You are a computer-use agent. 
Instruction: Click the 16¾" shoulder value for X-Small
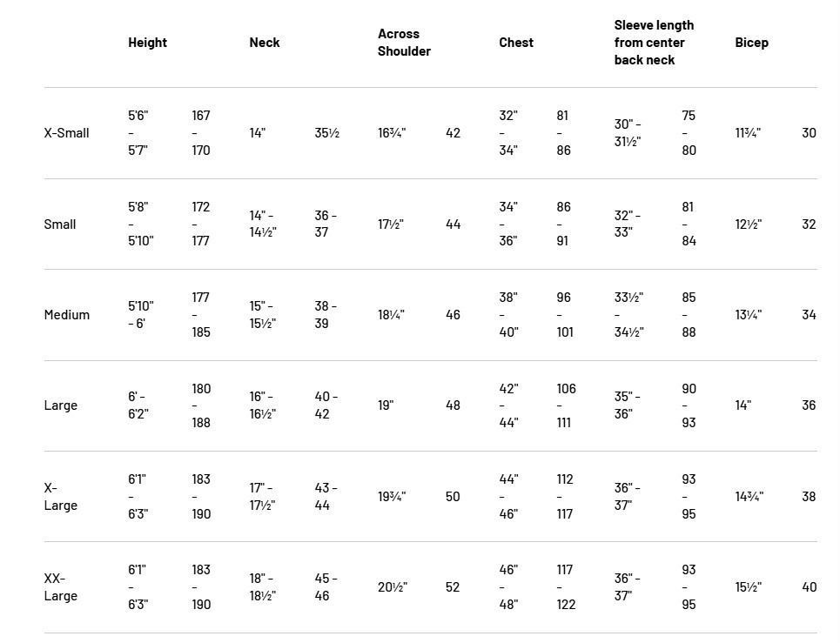point(392,133)
